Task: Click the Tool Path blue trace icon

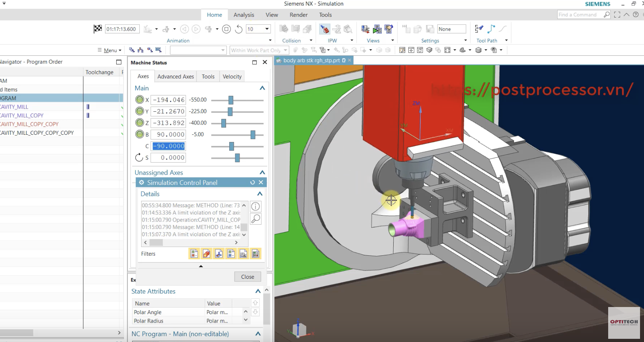Action: 491,29
